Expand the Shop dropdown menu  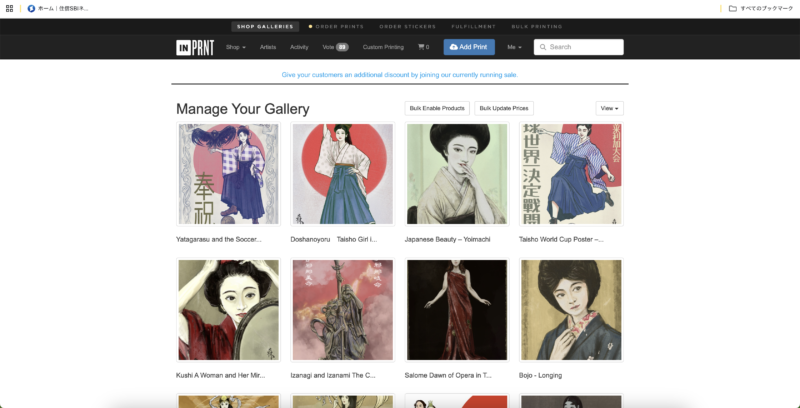(236, 47)
